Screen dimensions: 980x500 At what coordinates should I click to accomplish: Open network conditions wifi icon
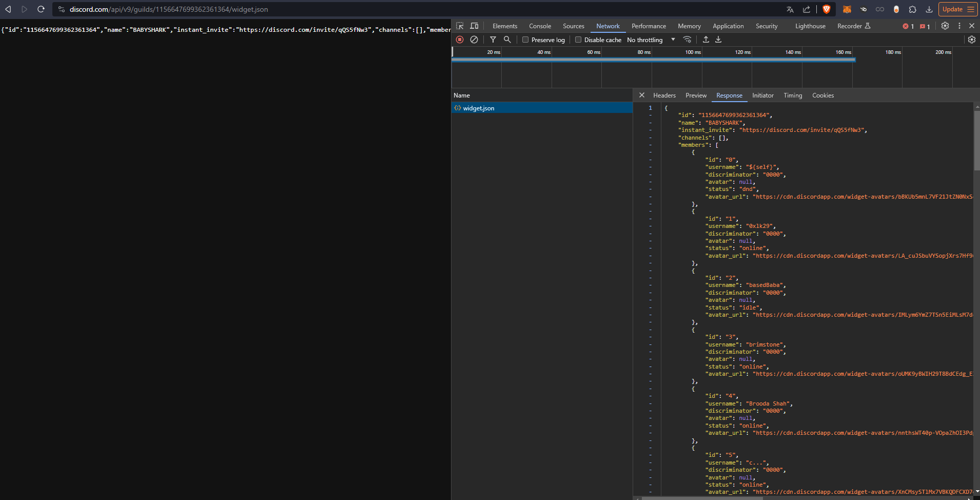tap(688, 40)
